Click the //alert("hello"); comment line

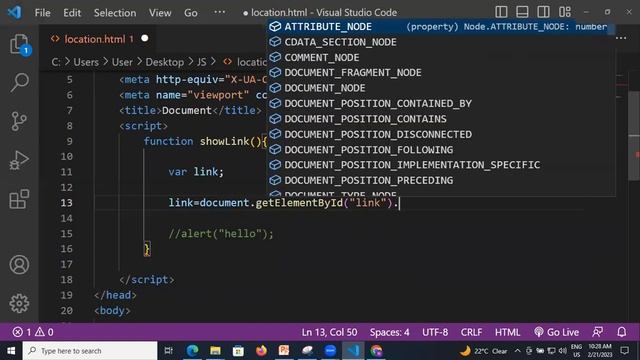(x=221, y=234)
